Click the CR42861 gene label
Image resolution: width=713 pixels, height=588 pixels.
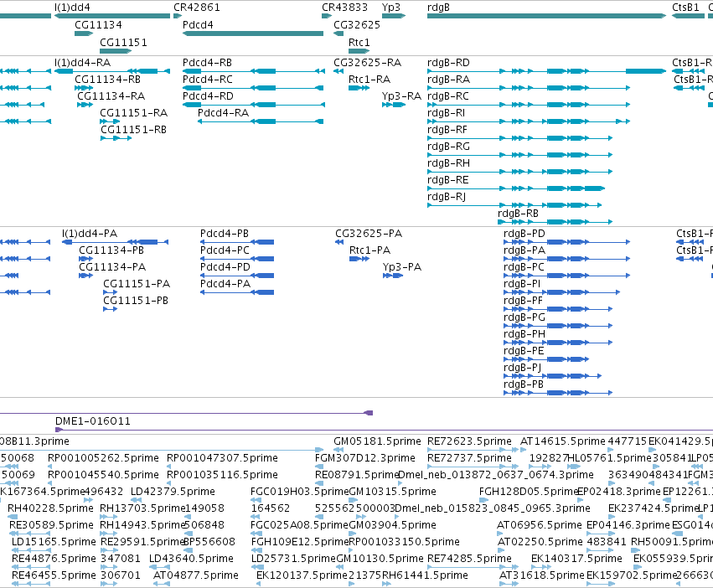click(196, 8)
